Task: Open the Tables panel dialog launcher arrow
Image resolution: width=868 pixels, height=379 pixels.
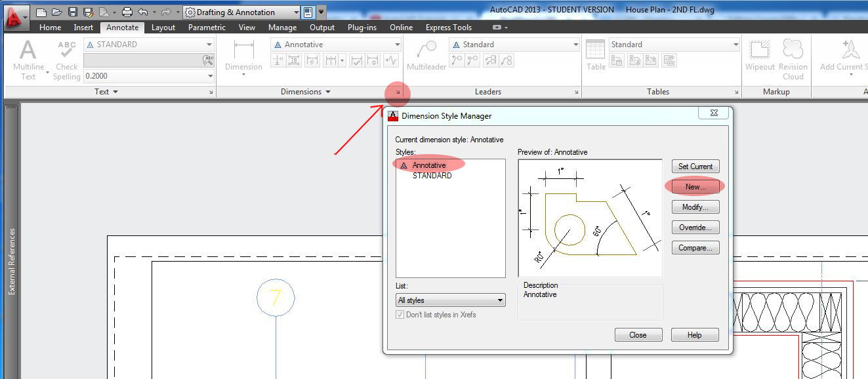Action: pos(737,92)
